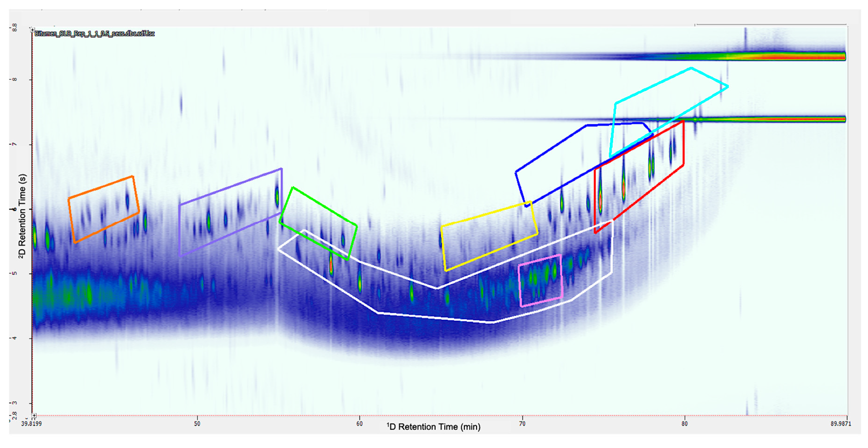This screenshot has height=448, width=868.
Task: Click the plus expander at top-left plot corner
Action: (x=32, y=30)
